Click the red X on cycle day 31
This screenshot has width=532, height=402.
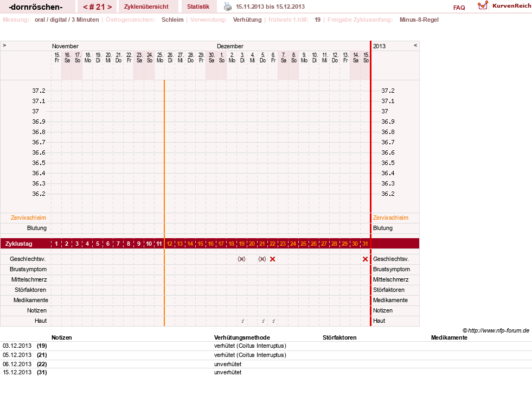point(365,259)
